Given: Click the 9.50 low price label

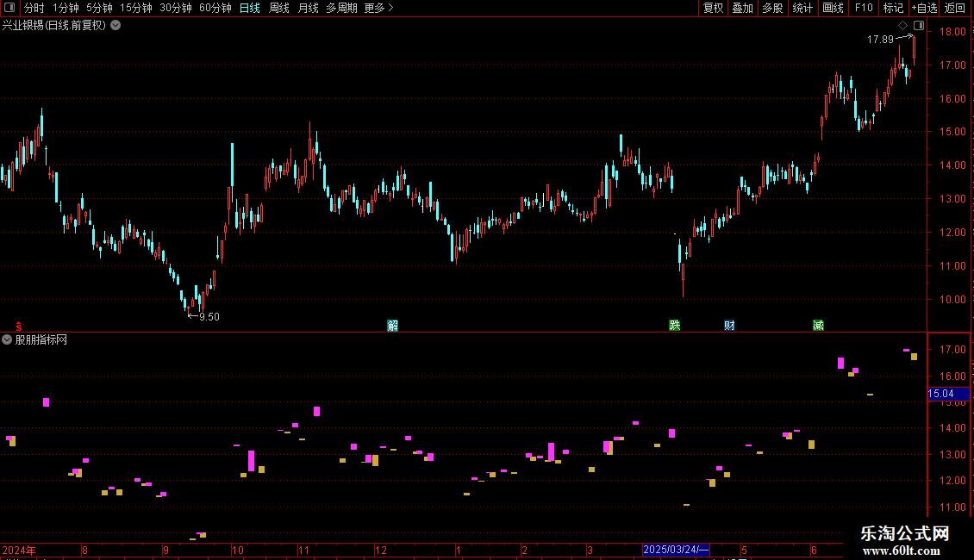Looking at the screenshot, I should (209, 317).
